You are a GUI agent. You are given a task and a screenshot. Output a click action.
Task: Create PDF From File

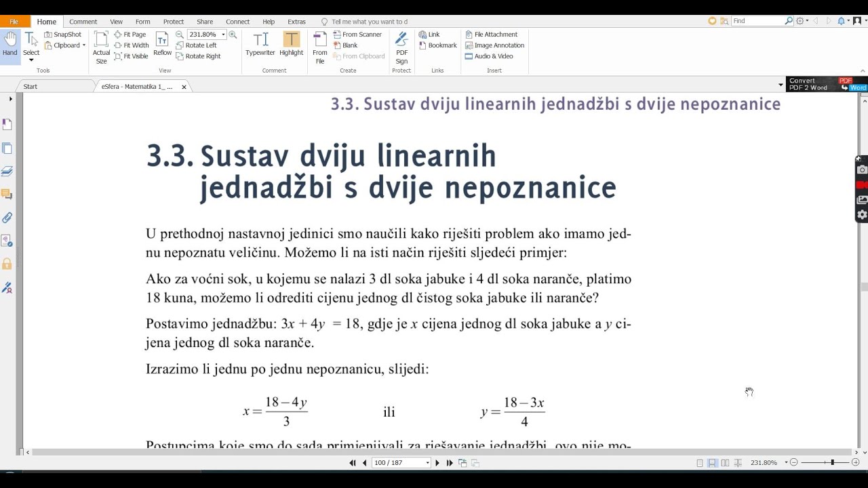point(320,47)
